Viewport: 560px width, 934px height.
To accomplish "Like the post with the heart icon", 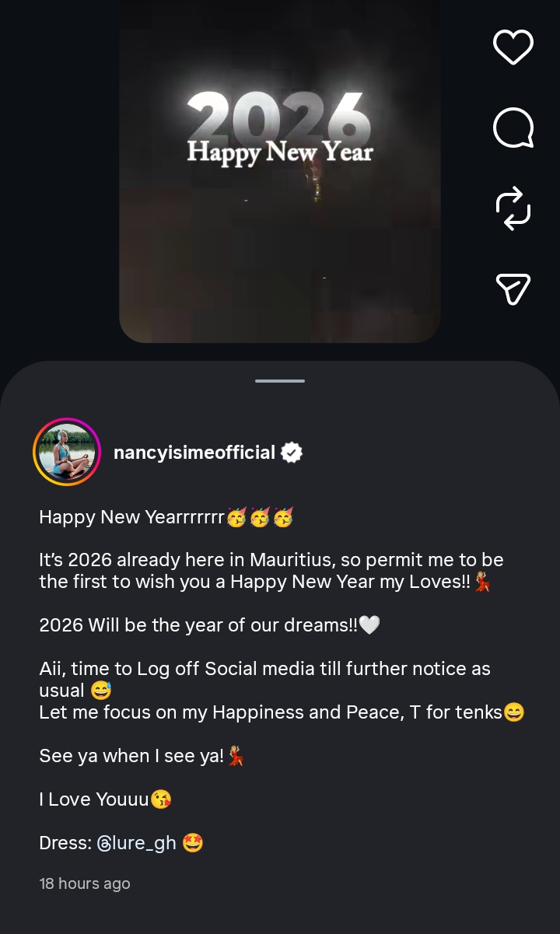I will pos(513,47).
